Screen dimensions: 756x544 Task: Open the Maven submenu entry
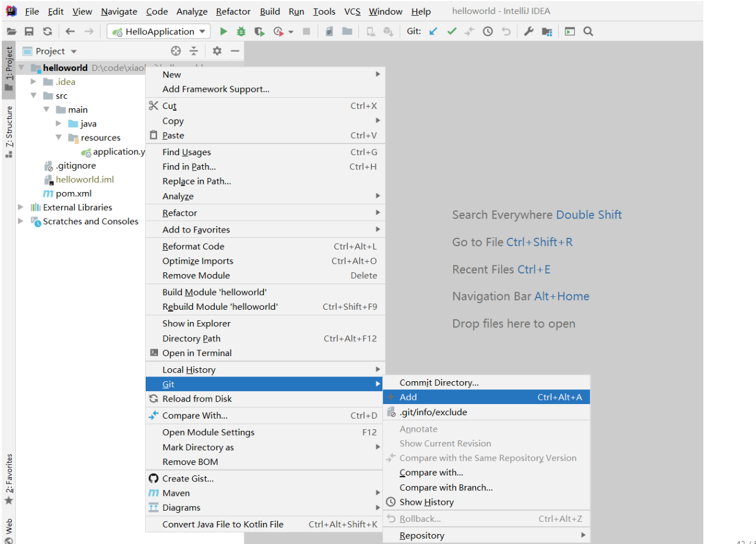click(265, 493)
